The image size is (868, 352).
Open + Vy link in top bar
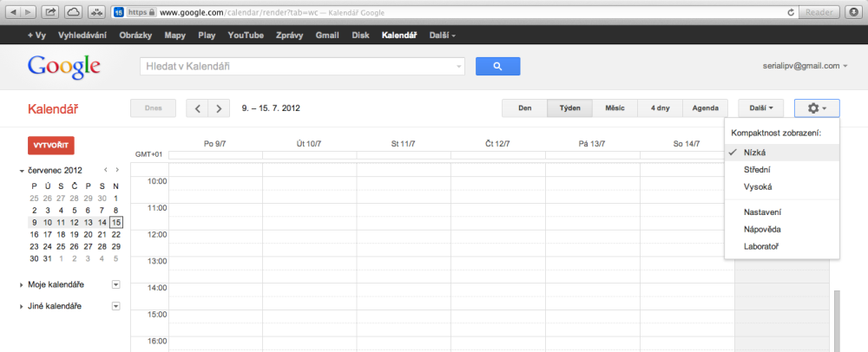pyautogui.click(x=36, y=35)
